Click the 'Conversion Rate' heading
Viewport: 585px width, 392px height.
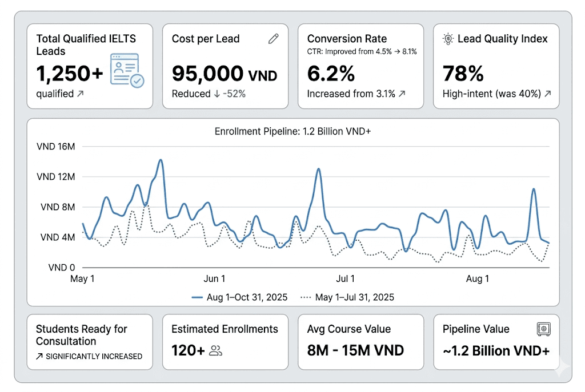347,39
